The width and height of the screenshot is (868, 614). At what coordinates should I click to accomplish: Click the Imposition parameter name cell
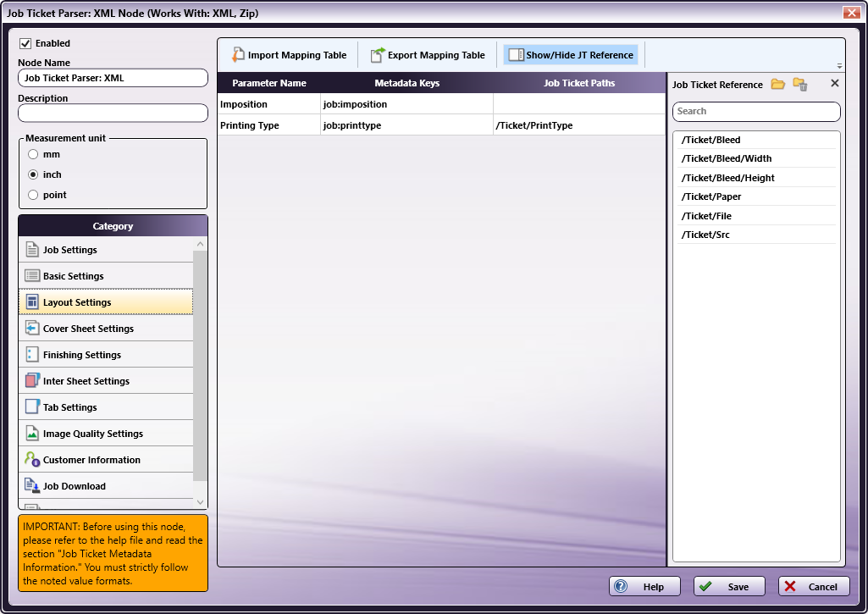[269, 104]
